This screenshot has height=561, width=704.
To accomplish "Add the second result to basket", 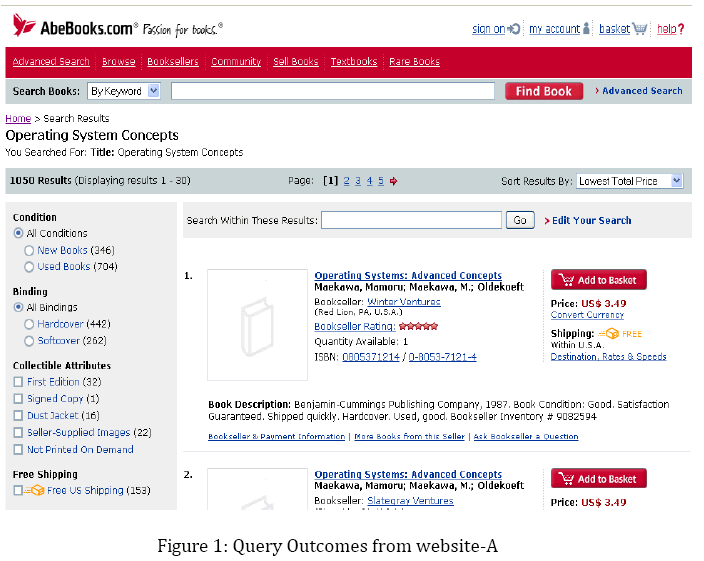I will pos(598,479).
